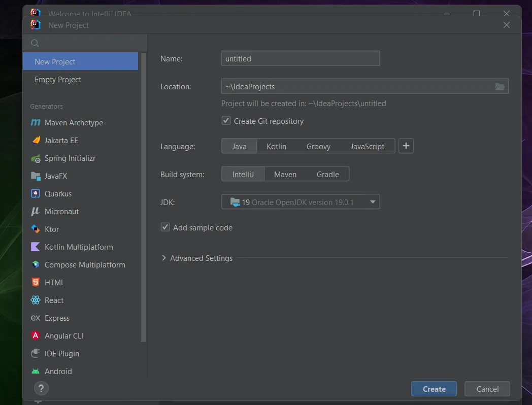This screenshot has width=532, height=405.
Task: Select the Ktor generator icon
Action: [36, 229]
